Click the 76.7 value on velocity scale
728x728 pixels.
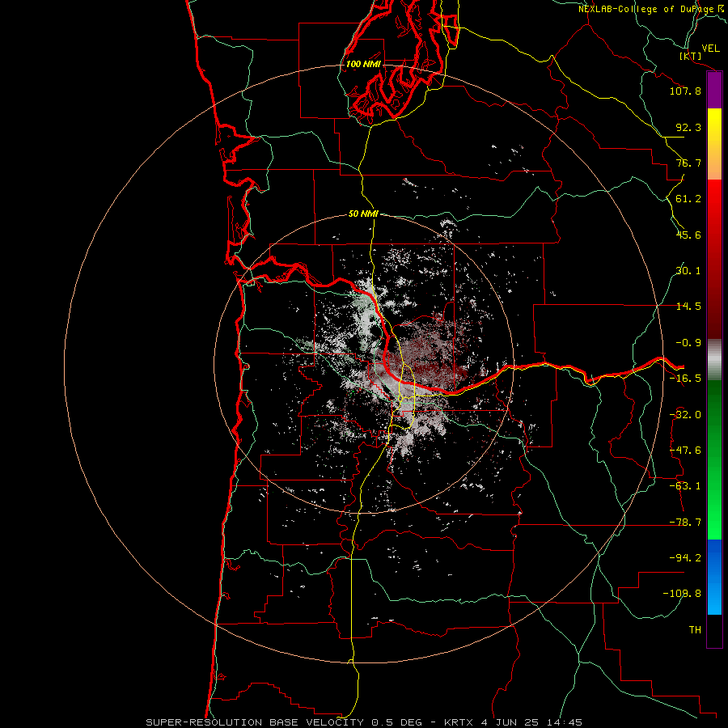point(688,163)
